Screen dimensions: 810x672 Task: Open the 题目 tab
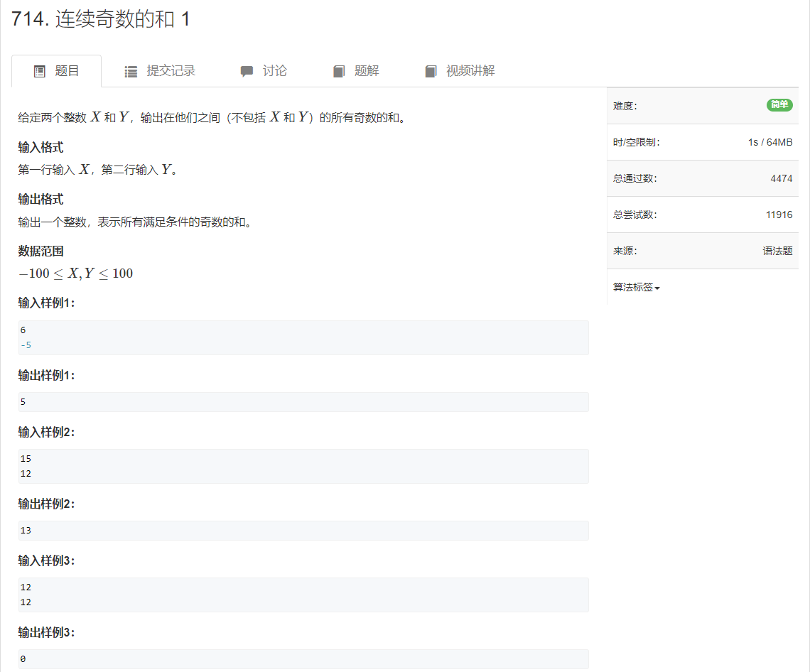pos(56,71)
